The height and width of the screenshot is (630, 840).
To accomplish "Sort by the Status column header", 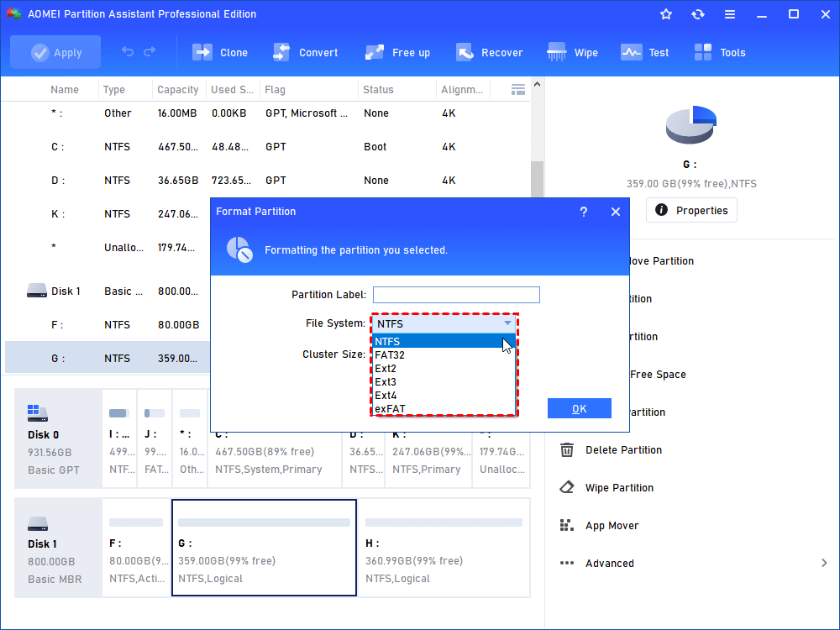I will coord(378,90).
